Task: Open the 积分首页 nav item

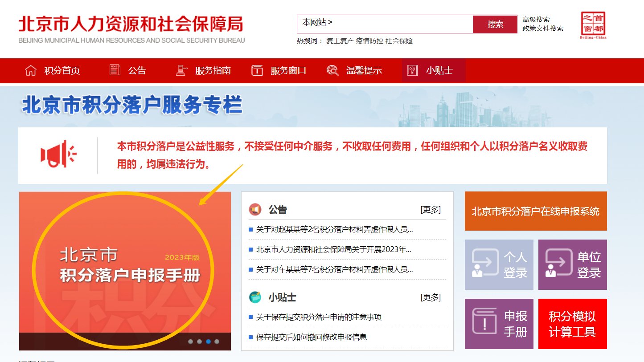Action: click(62, 70)
